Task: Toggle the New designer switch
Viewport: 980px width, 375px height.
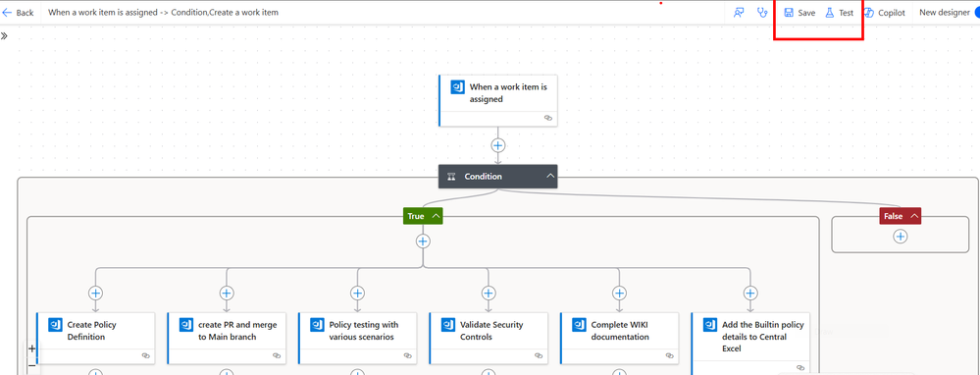Action: point(976,13)
